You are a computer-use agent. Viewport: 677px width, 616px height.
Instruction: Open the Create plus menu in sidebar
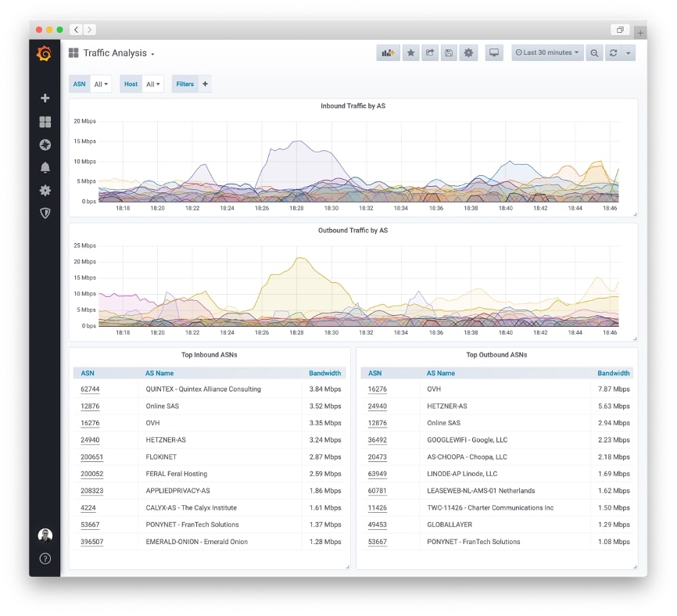click(x=45, y=98)
